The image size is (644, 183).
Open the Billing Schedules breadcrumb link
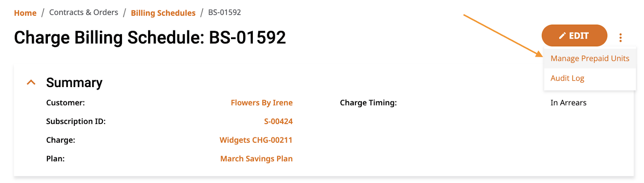pos(163,13)
